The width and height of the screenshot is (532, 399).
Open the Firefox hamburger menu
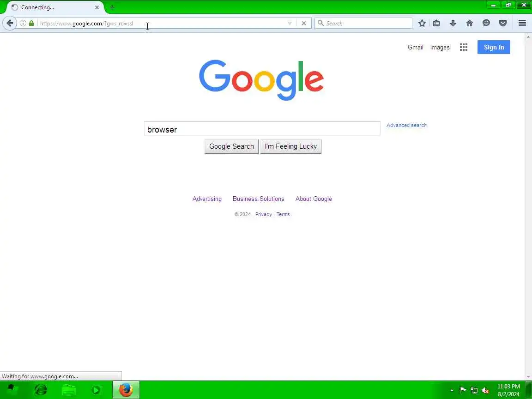[x=522, y=23]
